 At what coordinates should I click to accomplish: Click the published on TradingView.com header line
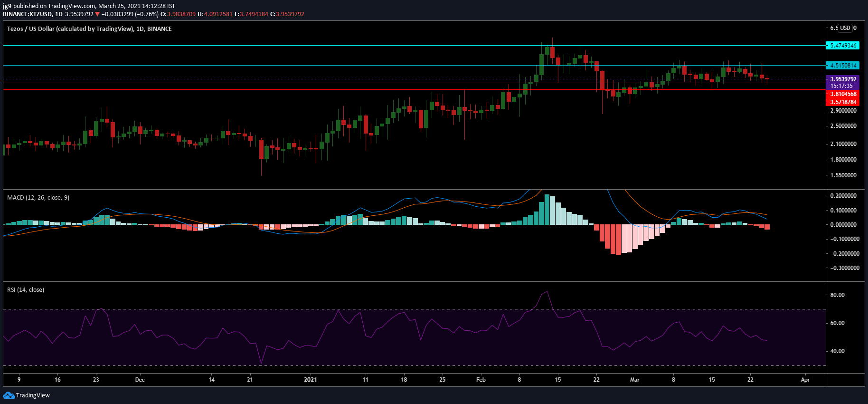(x=89, y=6)
